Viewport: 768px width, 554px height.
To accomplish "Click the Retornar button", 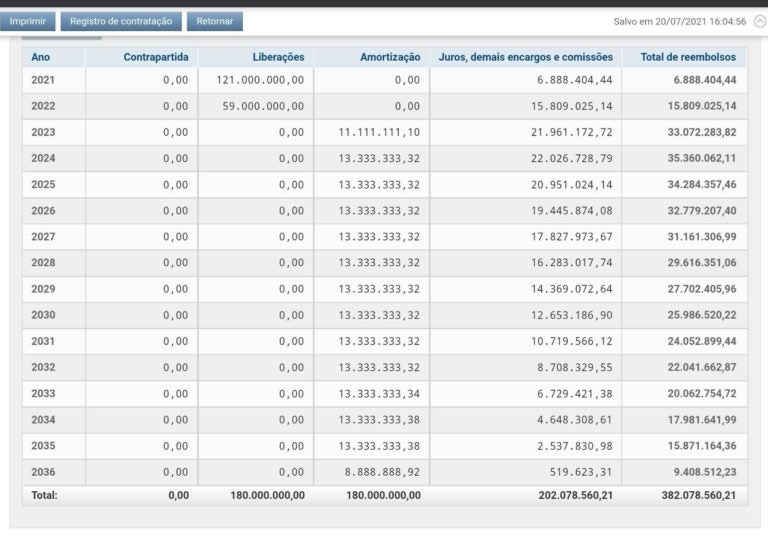I will pyautogui.click(x=215, y=22).
